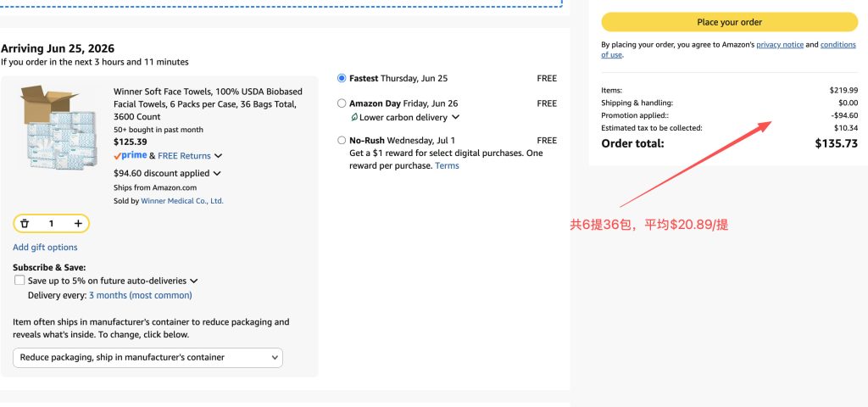Expand the $94.60 discount applied details
Viewport: 868px width, 407px height.
(x=217, y=173)
